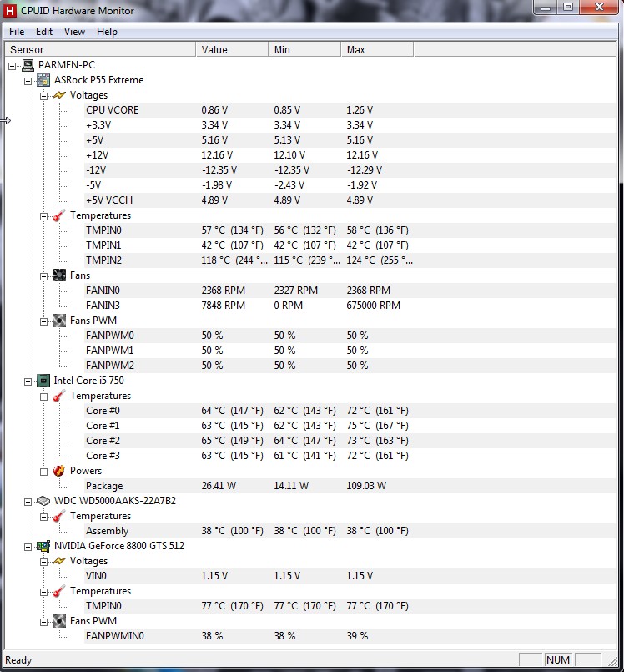Click the NVIDIA Voltages lightning icon
The height and width of the screenshot is (672, 624).
click(59, 561)
